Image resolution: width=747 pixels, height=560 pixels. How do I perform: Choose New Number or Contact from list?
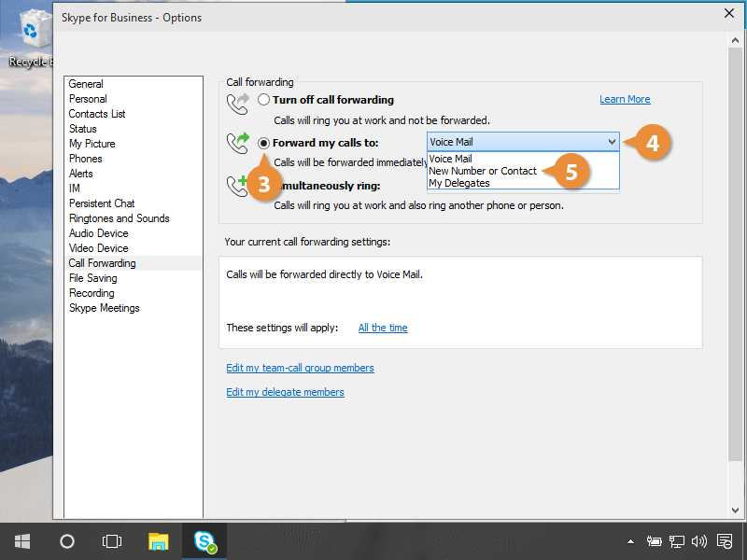tap(483, 171)
